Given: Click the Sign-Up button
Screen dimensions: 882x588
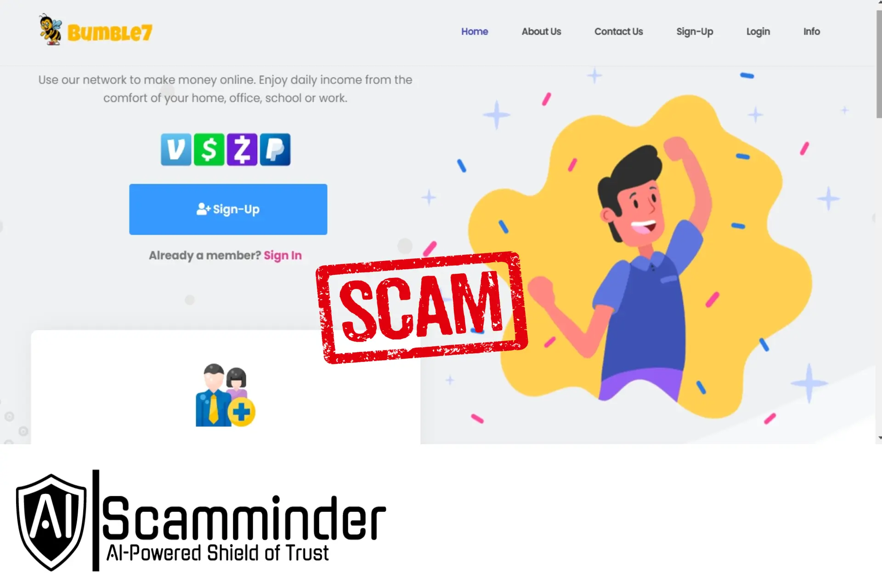Looking at the screenshot, I should pyautogui.click(x=228, y=209).
